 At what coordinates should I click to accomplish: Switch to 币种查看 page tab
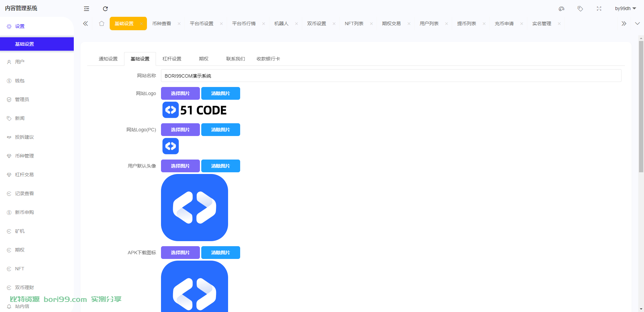click(x=162, y=24)
